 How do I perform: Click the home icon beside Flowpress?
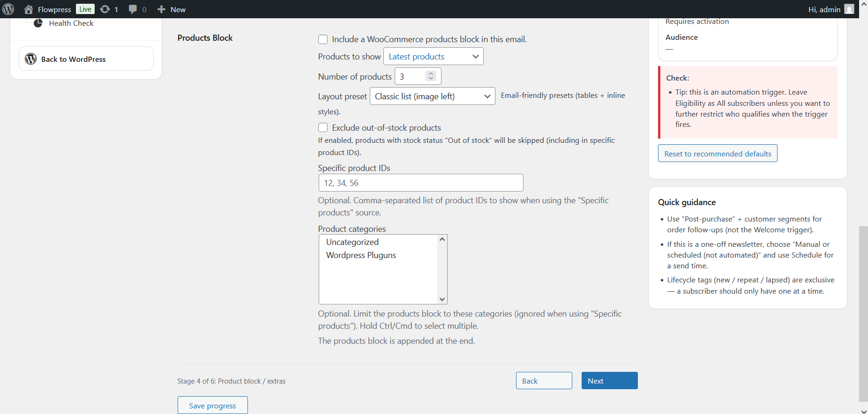(x=29, y=9)
